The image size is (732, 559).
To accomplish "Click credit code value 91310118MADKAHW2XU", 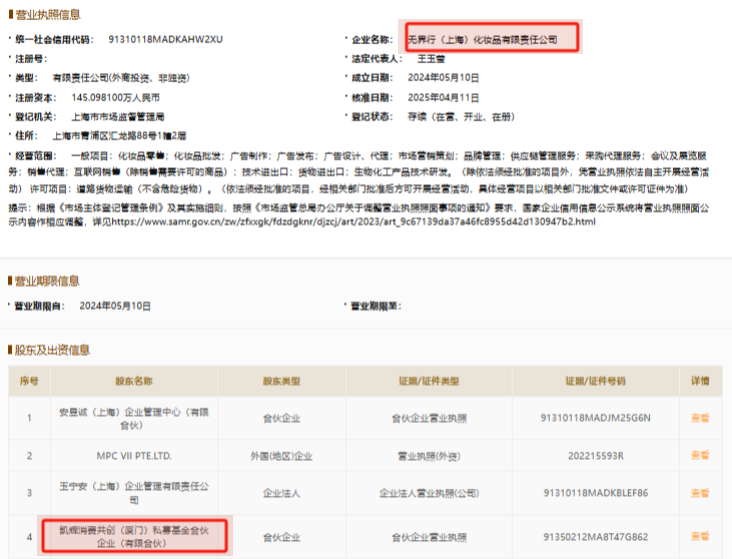I will pos(165,39).
